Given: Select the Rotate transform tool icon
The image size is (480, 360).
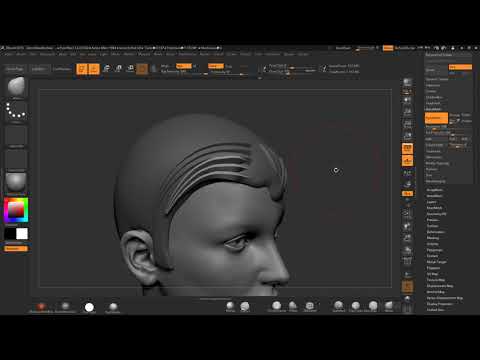Looking at the screenshot, I should pos(130,69).
